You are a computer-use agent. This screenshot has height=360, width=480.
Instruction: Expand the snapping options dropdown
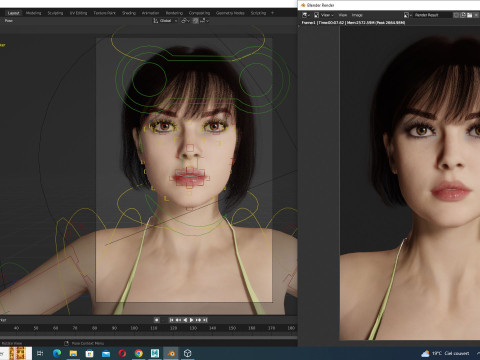tap(204, 21)
